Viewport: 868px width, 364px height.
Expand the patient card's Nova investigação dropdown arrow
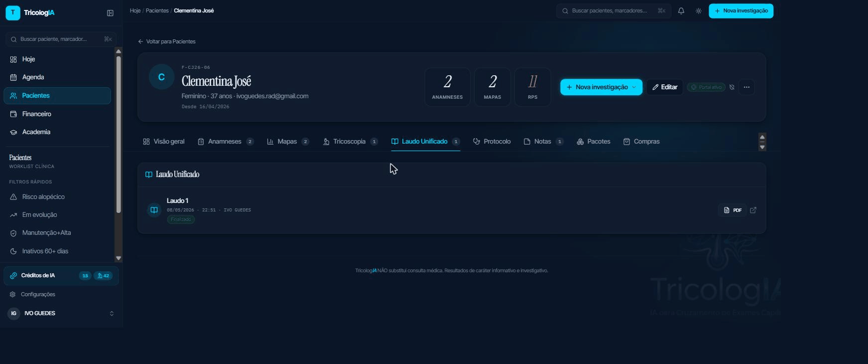coord(634,87)
